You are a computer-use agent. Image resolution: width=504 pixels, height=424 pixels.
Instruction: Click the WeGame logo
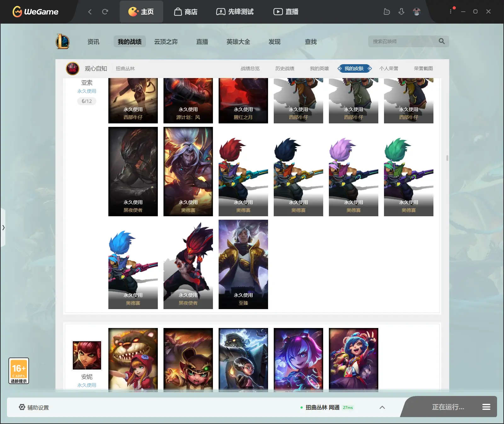click(x=35, y=12)
